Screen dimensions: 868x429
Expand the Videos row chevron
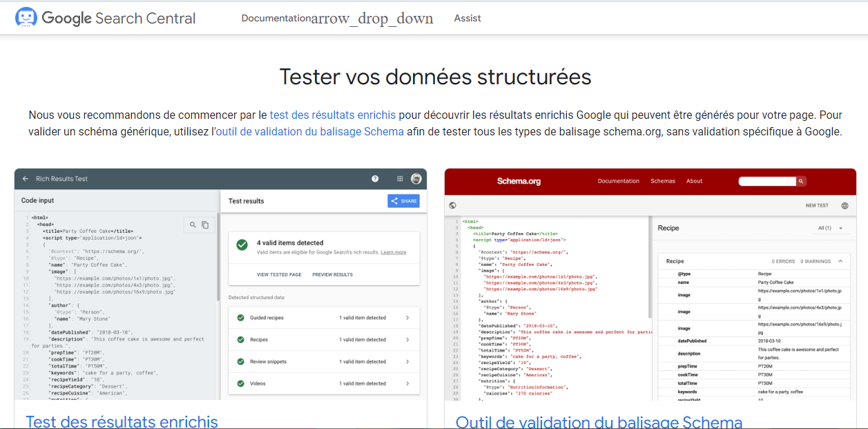tap(407, 383)
